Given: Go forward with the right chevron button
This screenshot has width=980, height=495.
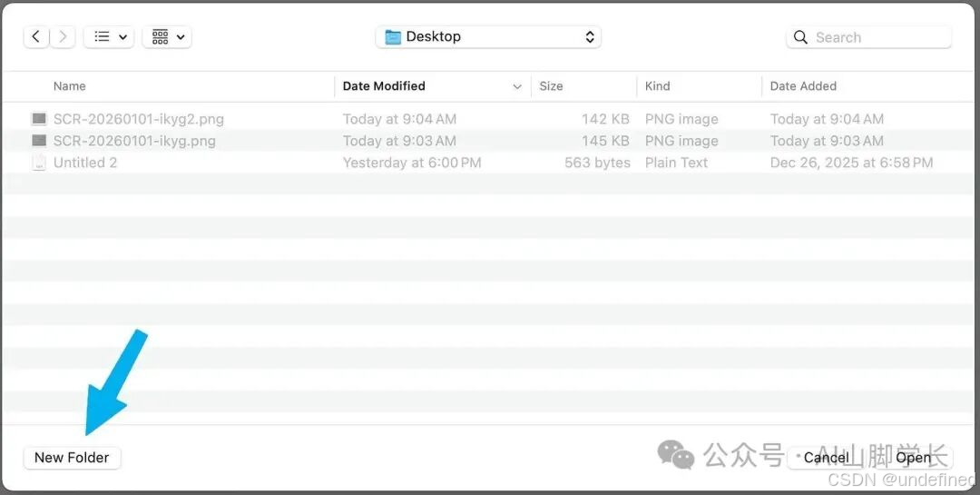Looking at the screenshot, I should click(63, 37).
